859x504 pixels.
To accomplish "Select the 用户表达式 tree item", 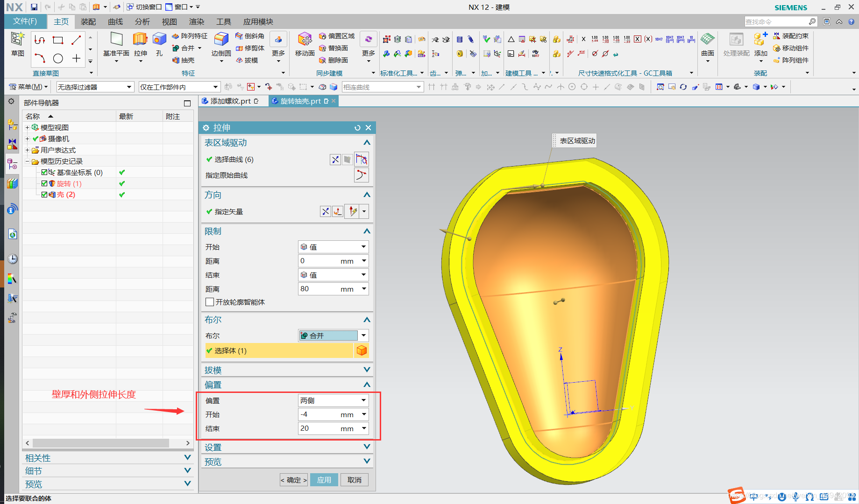I will 58,150.
